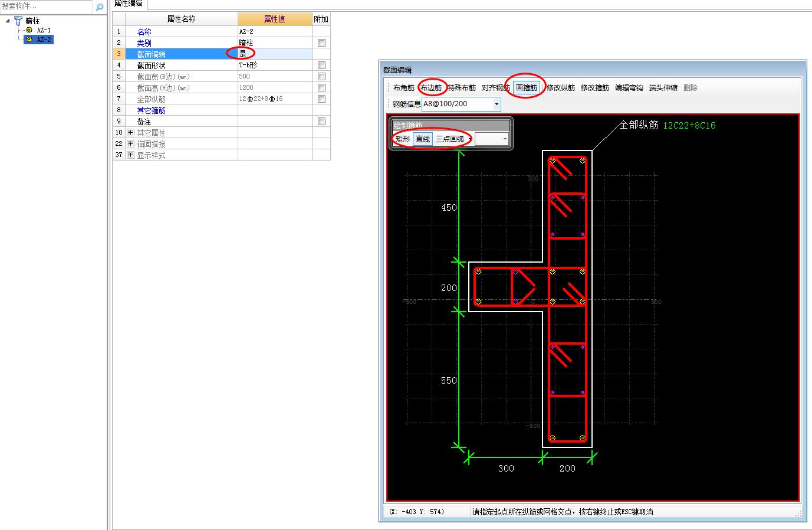Click the 类别 property link

[x=144, y=43]
